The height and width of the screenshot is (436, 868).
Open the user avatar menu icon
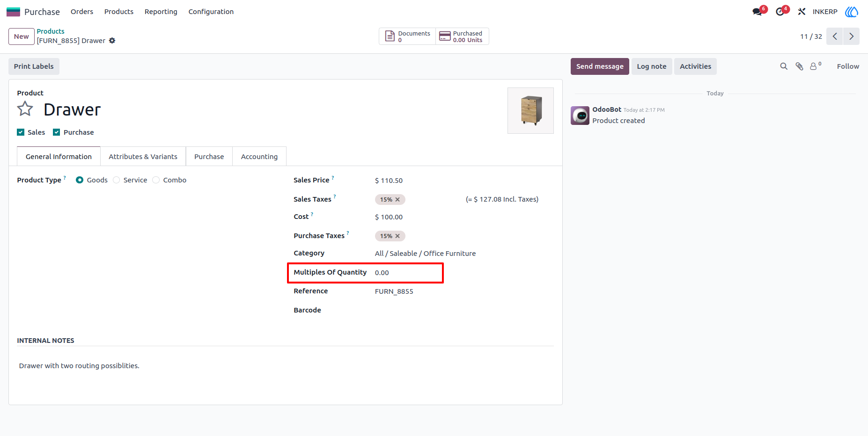point(852,12)
